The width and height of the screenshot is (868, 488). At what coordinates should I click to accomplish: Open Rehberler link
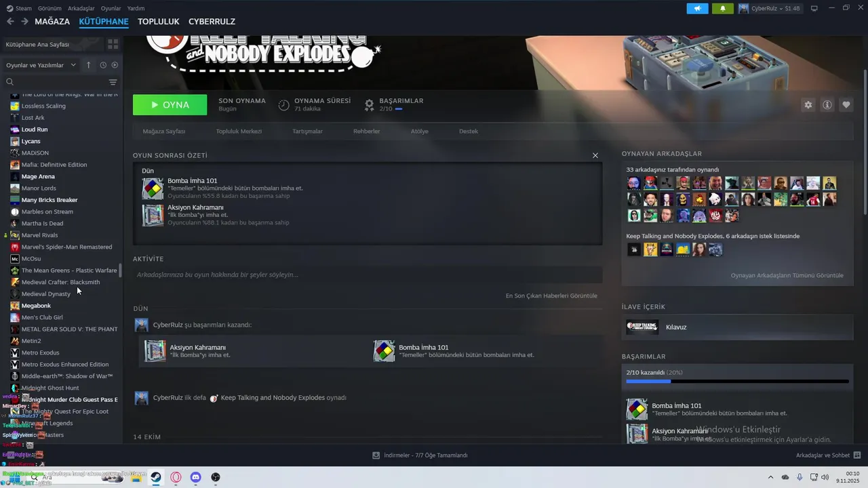click(x=366, y=131)
